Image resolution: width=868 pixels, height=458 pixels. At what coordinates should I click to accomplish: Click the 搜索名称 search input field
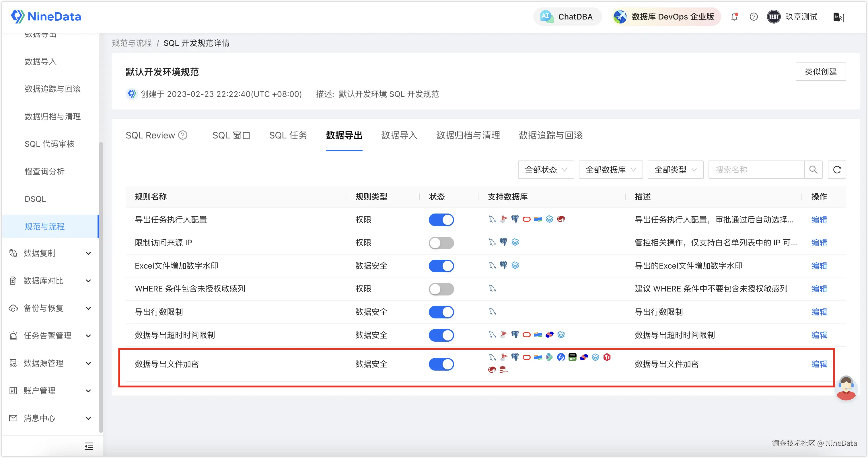point(756,170)
